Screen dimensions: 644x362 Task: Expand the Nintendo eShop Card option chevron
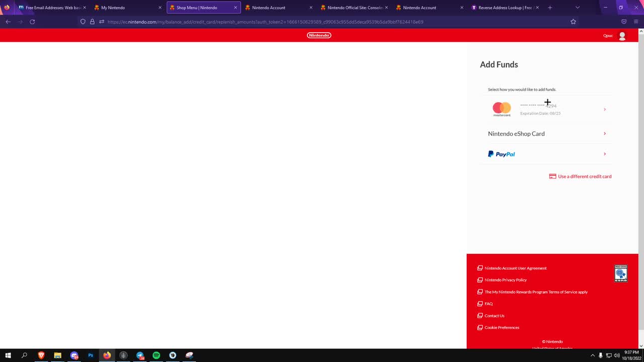(604, 134)
